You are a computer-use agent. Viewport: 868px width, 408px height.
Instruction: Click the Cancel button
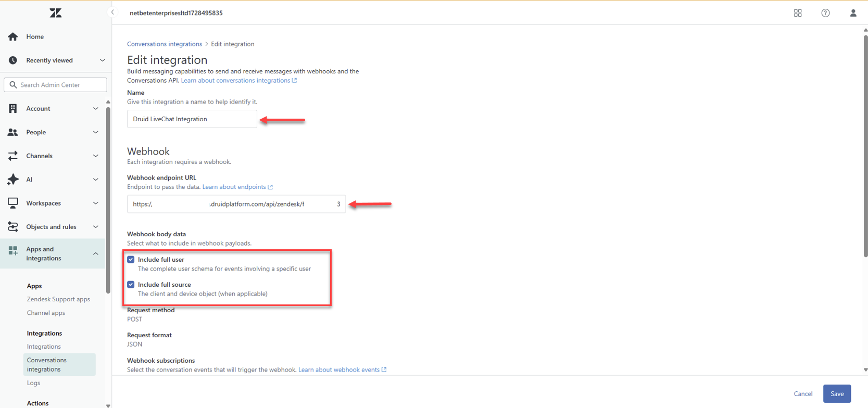click(803, 394)
